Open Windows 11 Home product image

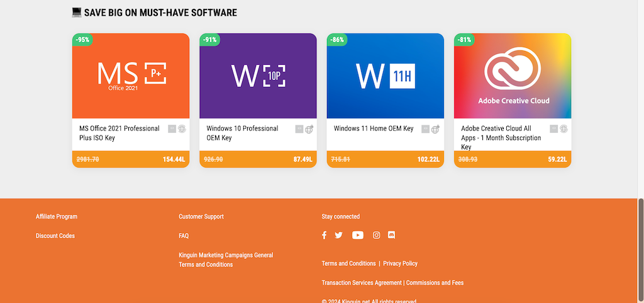tap(386, 76)
